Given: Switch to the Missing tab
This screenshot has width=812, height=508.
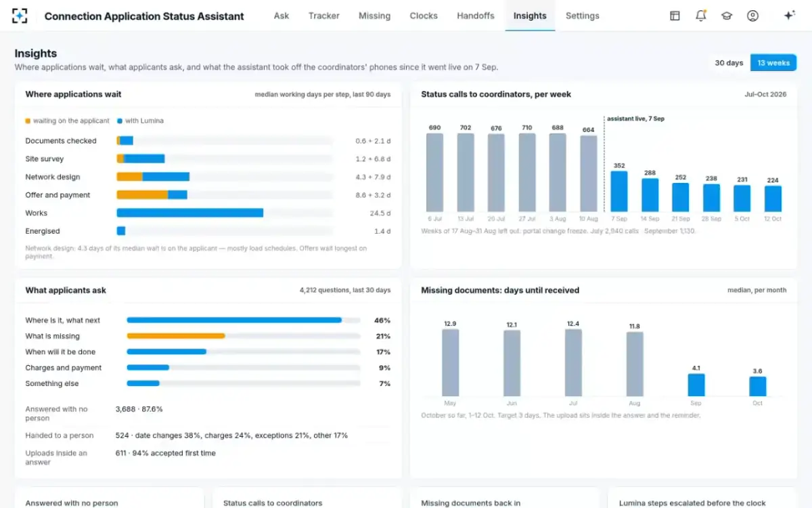Looking at the screenshot, I should (374, 16).
